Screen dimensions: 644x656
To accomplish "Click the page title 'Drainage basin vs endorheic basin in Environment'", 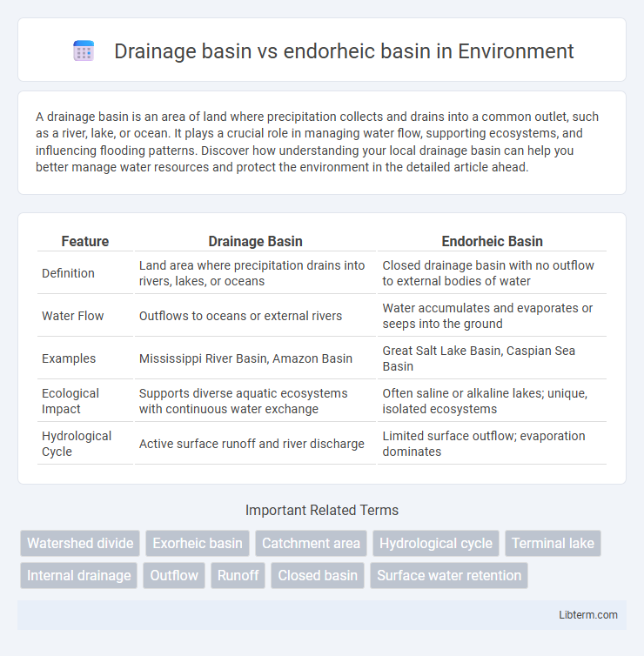I will (344, 51).
